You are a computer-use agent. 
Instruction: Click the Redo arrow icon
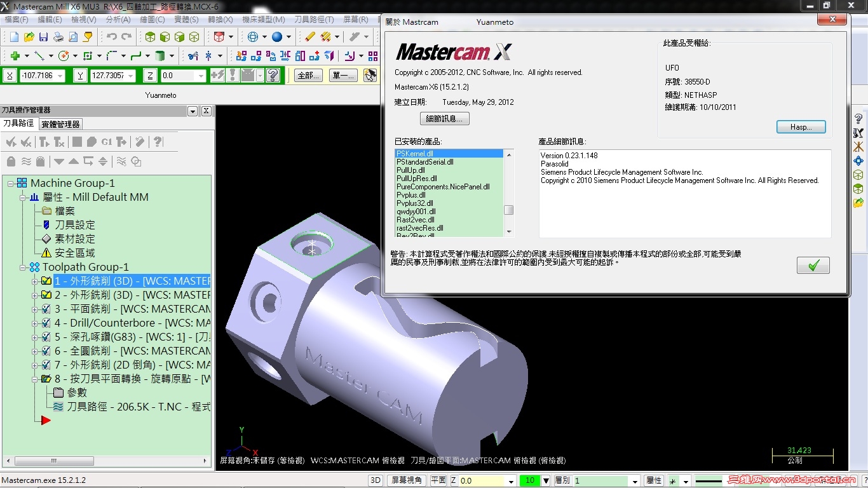click(126, 37)
